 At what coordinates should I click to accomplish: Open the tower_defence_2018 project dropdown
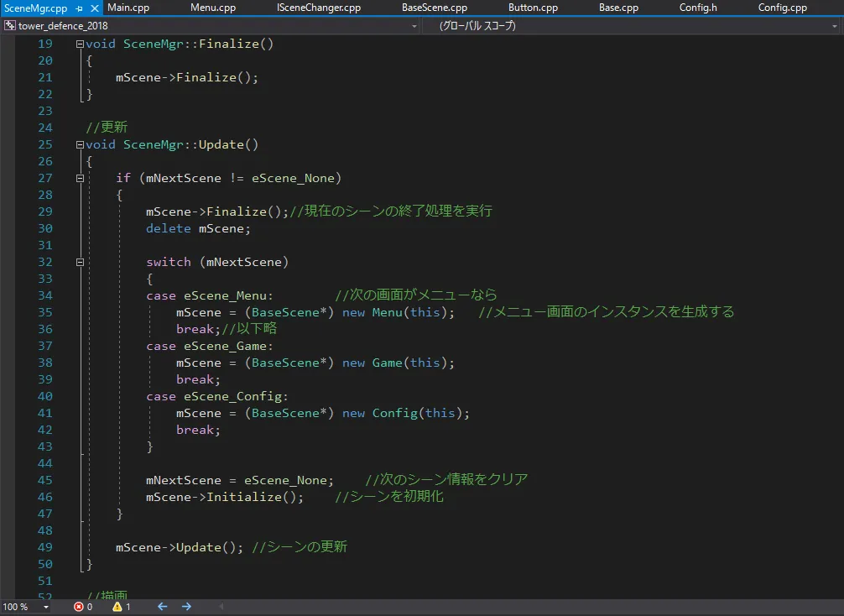414,26
